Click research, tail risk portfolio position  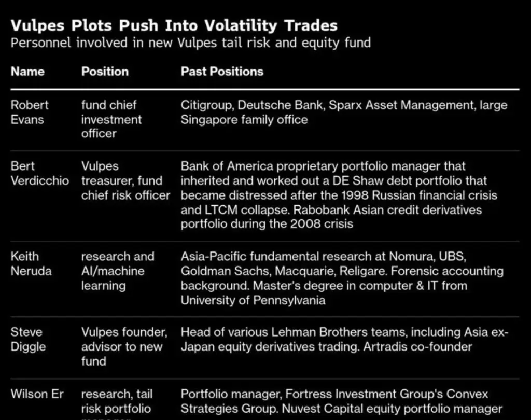(x=117, y=404)
